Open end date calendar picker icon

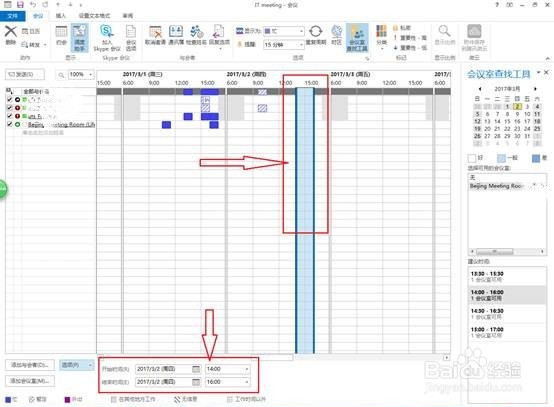click(x=196, y=382)
